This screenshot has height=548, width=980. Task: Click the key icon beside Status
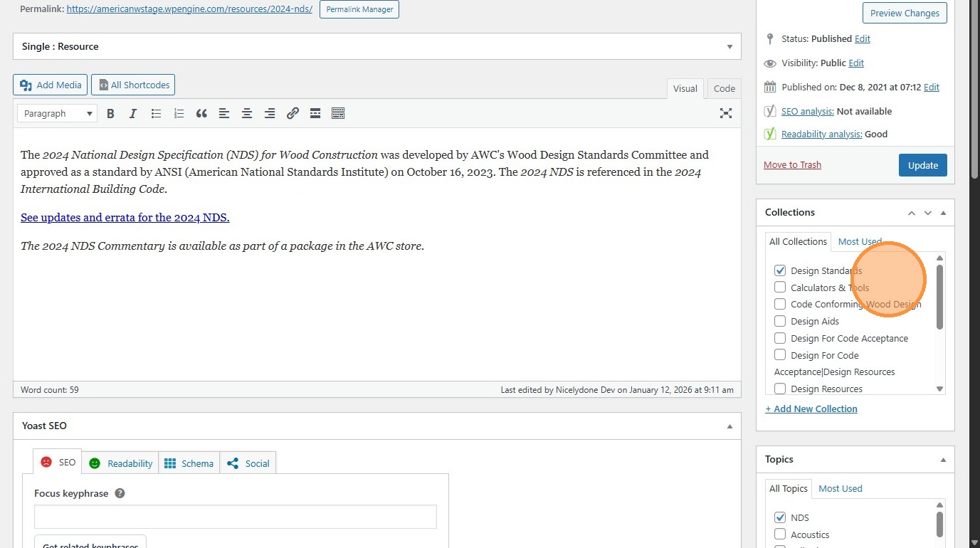769,38
